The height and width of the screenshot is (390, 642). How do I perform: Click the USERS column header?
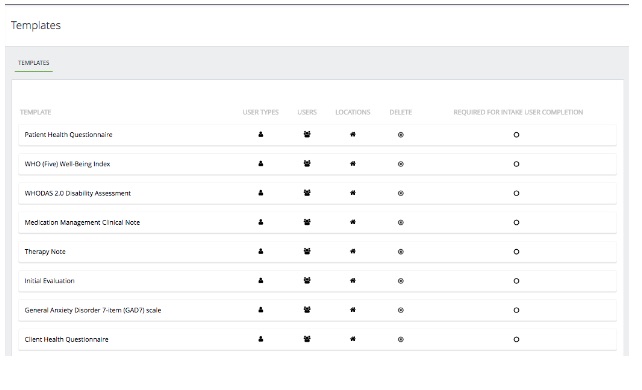(x=307, y=112)
